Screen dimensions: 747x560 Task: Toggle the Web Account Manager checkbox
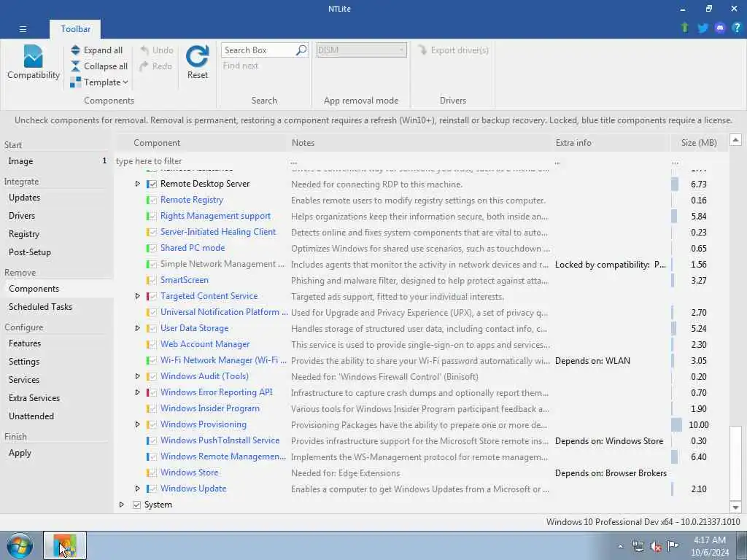click(x=153, y=345)
